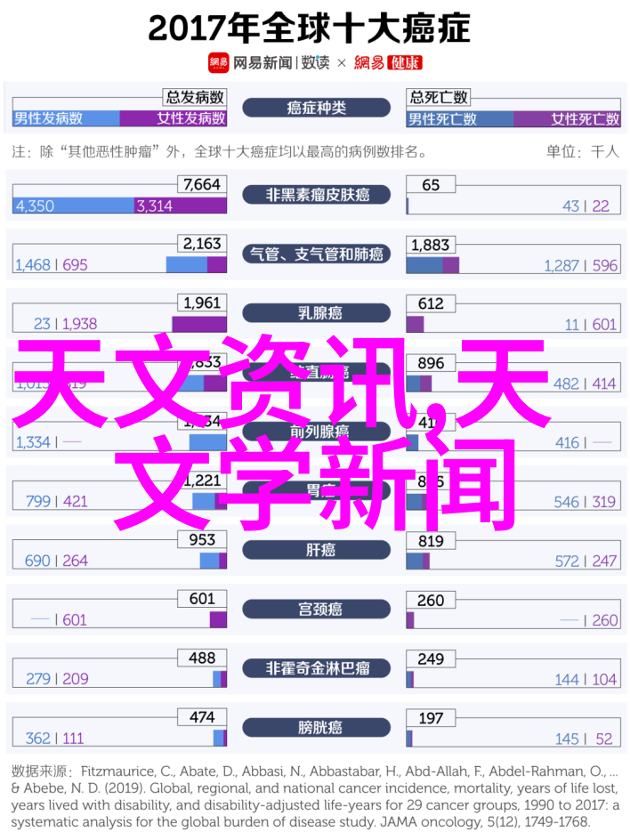Select the 气管、支气管和肺癌 label
The image size is (630, 840).
pos(317,254)
